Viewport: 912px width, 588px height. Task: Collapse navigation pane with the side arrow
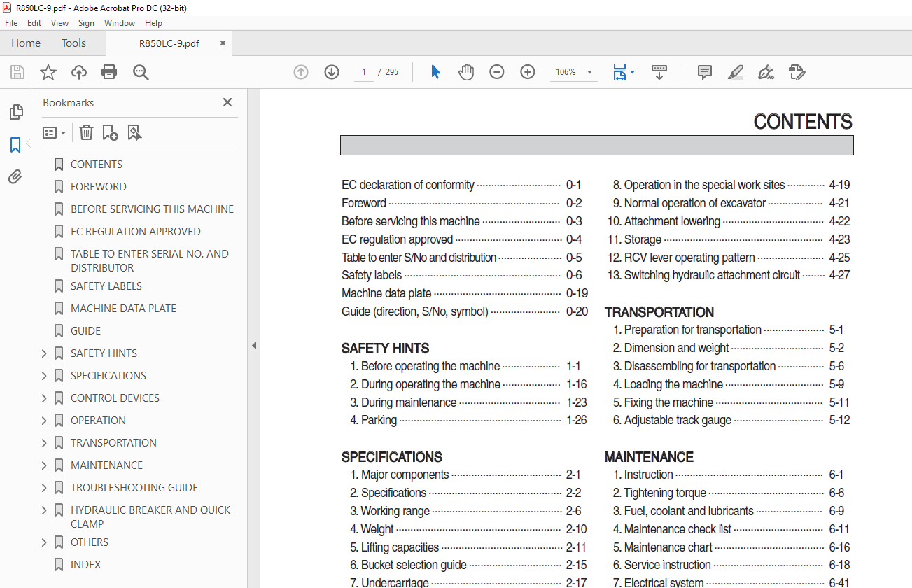pyautogui.click(x=254, y=345)
